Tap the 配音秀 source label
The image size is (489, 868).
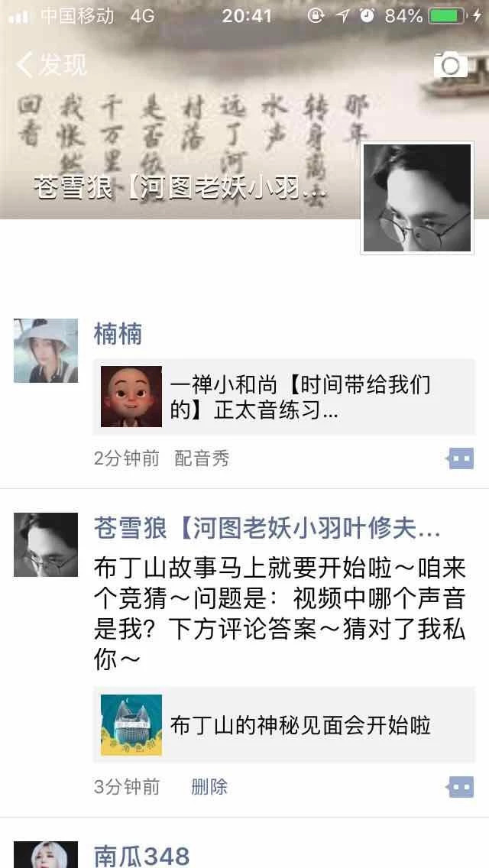(x=202, y=458)
